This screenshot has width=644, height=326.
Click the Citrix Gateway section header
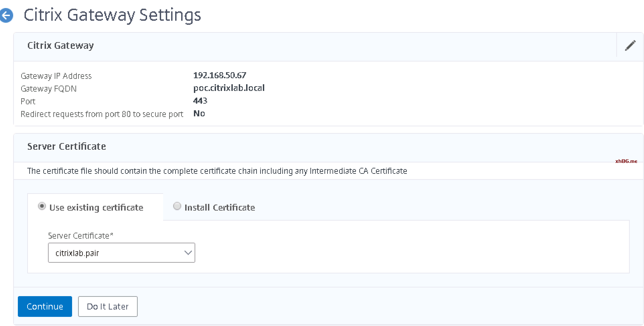point(60,45)
